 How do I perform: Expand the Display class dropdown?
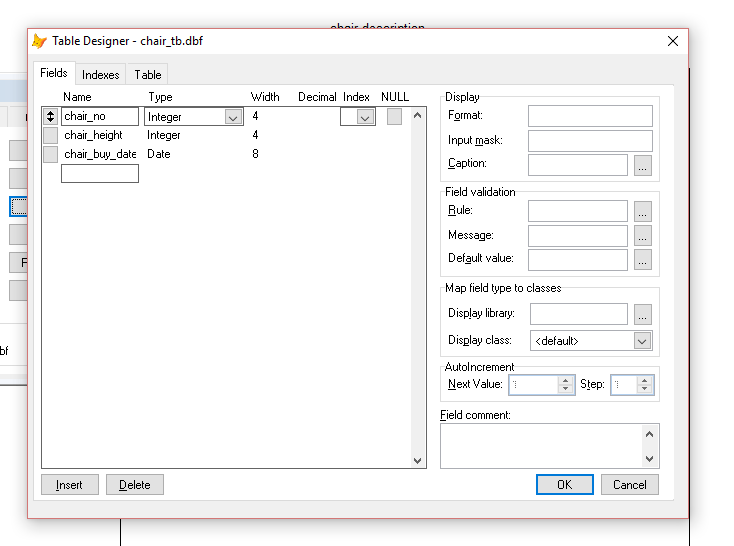642,341
